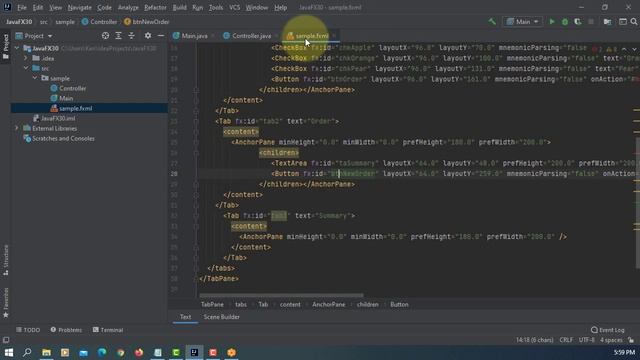Click TabPane in the XML breadcrumb
This screenshot has width=640, height=360.
pyautogui.click(x=212, y=304)
